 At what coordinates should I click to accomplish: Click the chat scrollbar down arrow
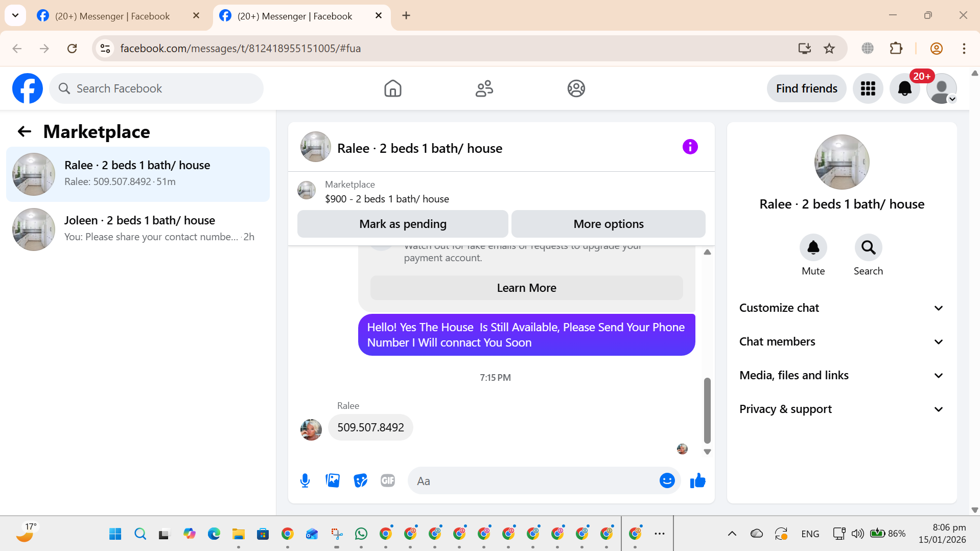coord(707,452)
